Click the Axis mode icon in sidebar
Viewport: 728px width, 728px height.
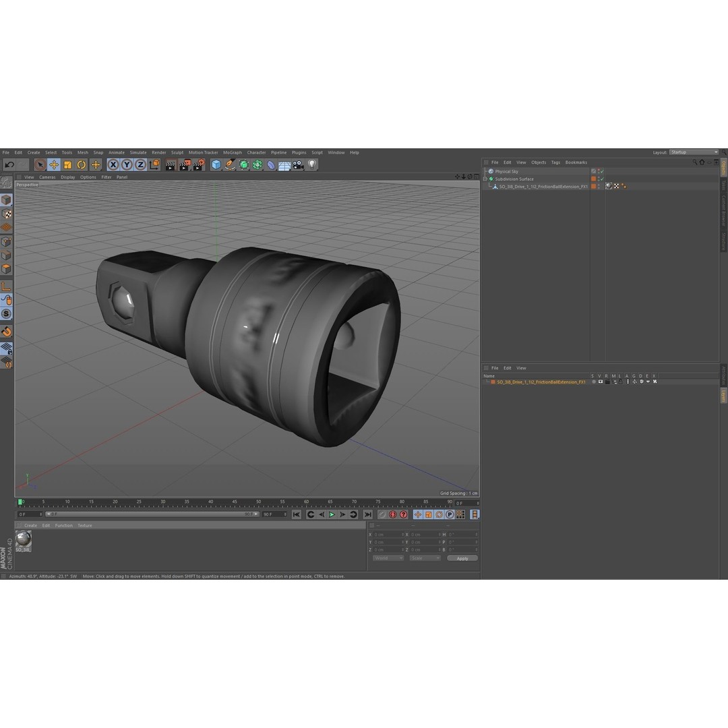pos(7,286)
